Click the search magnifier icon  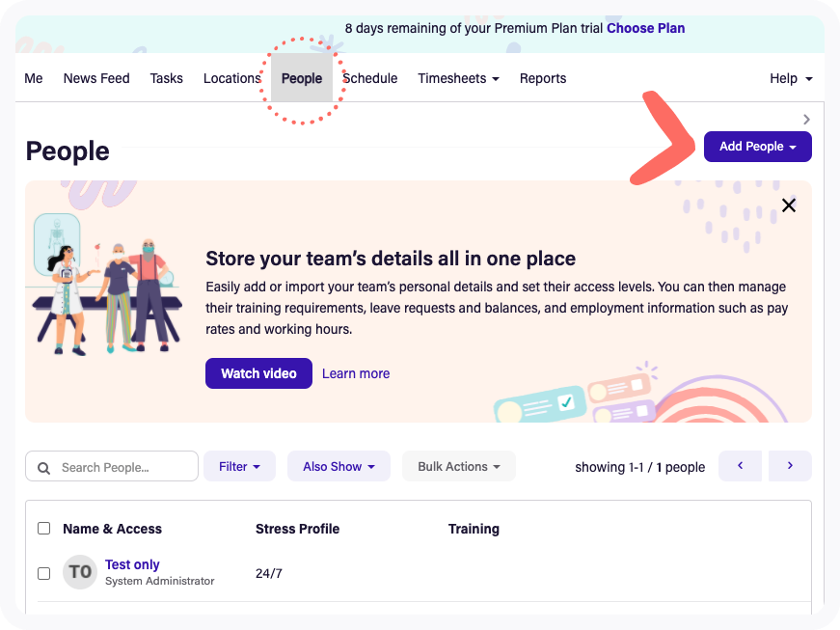[43, 468]
